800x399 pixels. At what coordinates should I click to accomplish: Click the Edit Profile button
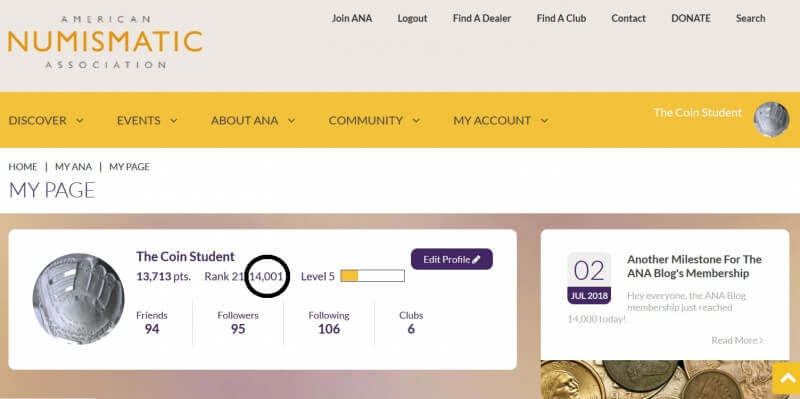452,259
